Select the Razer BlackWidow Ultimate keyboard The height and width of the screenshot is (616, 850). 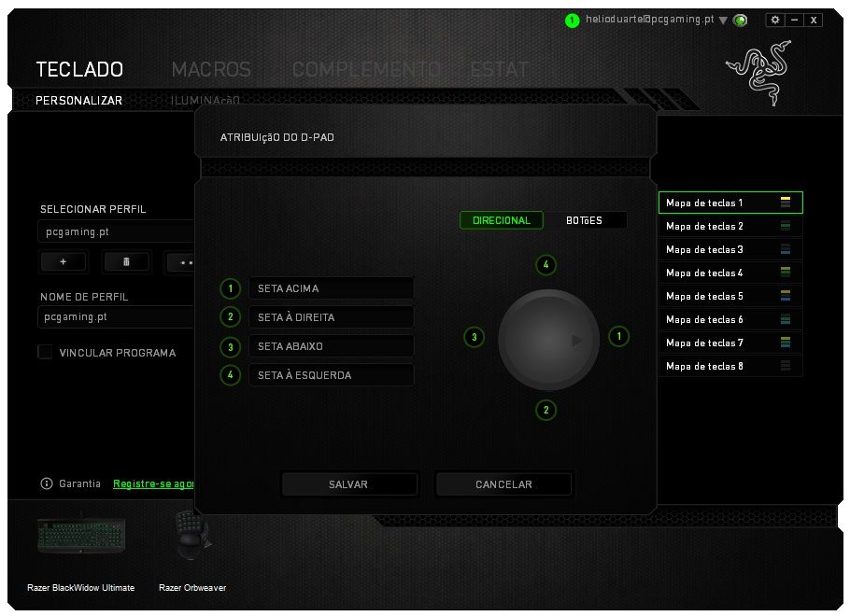(x=80, y=536)
